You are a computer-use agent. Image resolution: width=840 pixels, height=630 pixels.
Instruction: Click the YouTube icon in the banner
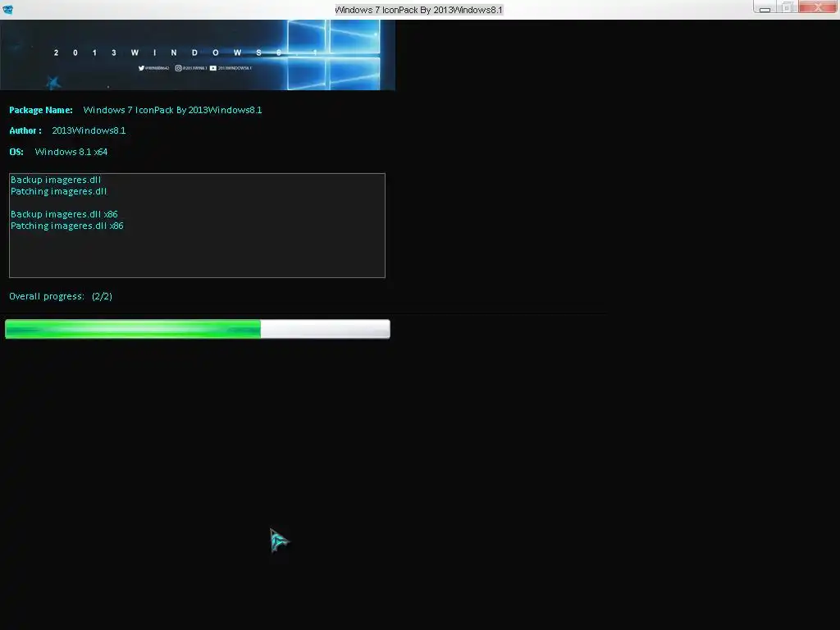click(x=213, y=68)
